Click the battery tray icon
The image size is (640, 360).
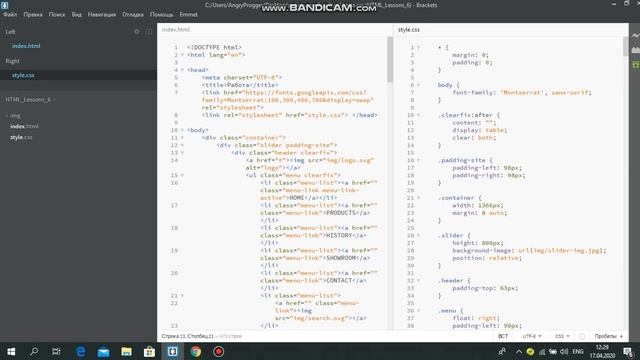point(553,351)
